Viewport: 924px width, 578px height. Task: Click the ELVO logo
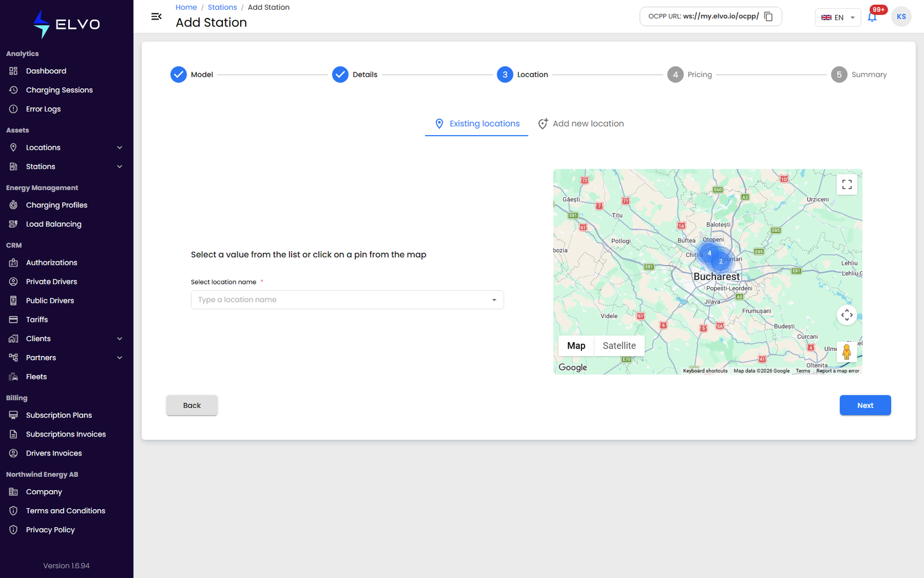click(x=66, y=24)
